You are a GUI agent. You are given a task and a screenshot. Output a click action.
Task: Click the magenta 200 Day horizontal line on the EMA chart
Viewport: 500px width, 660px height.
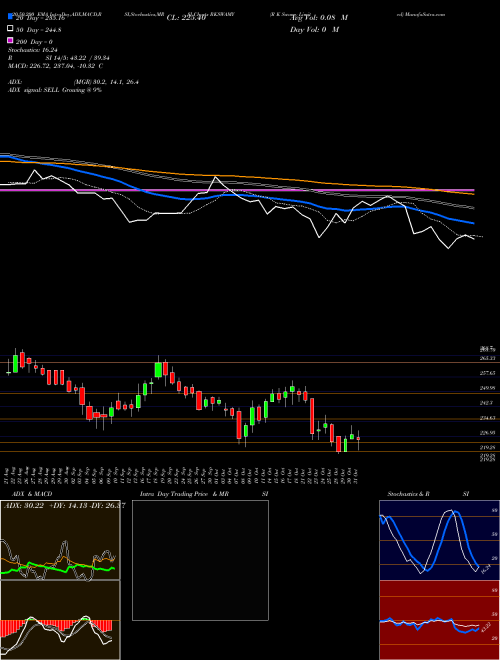pos(237,190)
